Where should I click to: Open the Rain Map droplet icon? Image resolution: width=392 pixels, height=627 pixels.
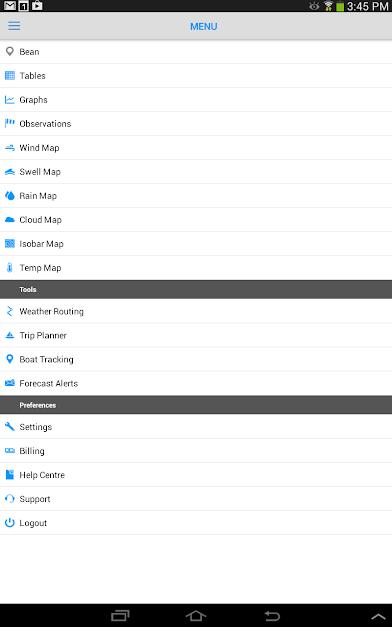click(x=10, y=196)
